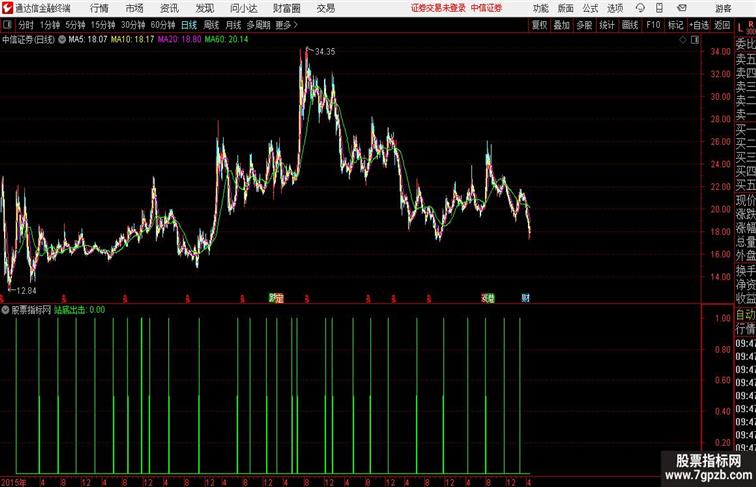Screen dimensions: 756x487
Task: Toggle the chart side panel icon
Action: [695, 40]
